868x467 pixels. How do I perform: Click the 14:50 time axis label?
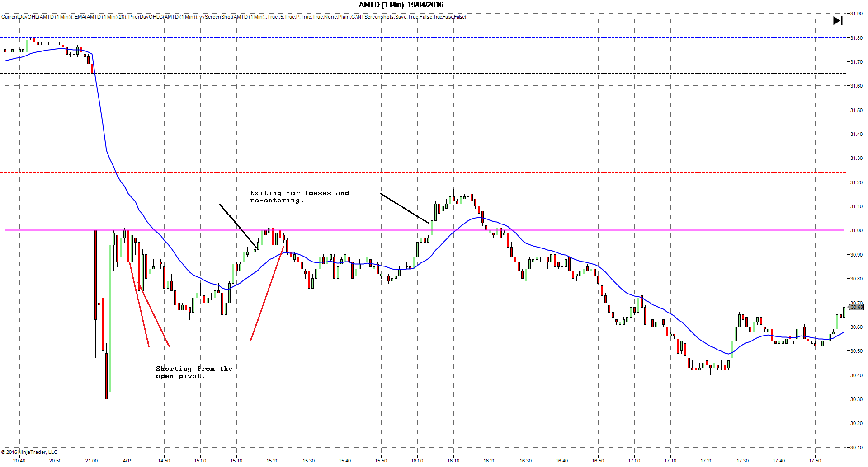pyautogui.click(x=164, y=461)
